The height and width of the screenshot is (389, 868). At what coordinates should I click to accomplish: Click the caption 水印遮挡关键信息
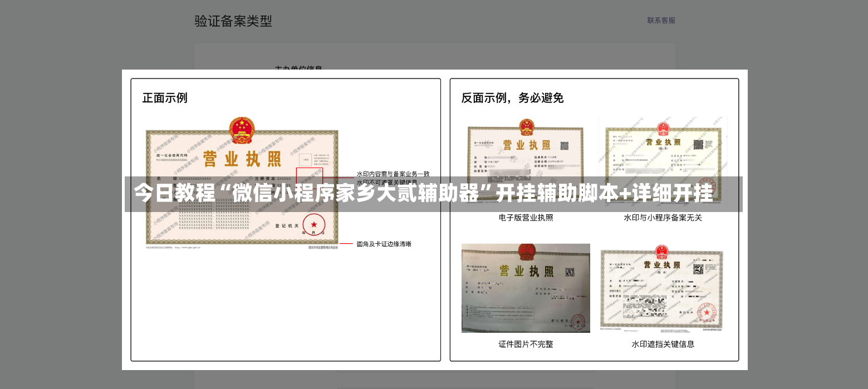663,344
